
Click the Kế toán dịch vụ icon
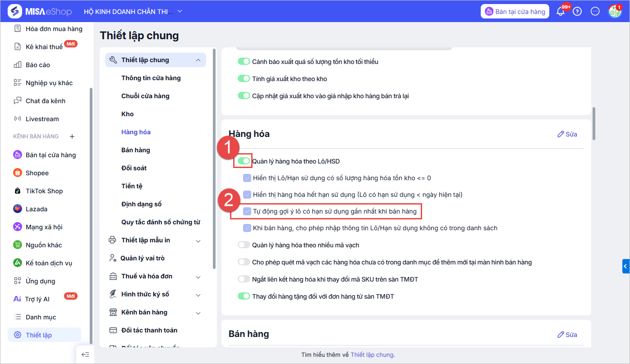pyautogui.click(x=18, y=263)
